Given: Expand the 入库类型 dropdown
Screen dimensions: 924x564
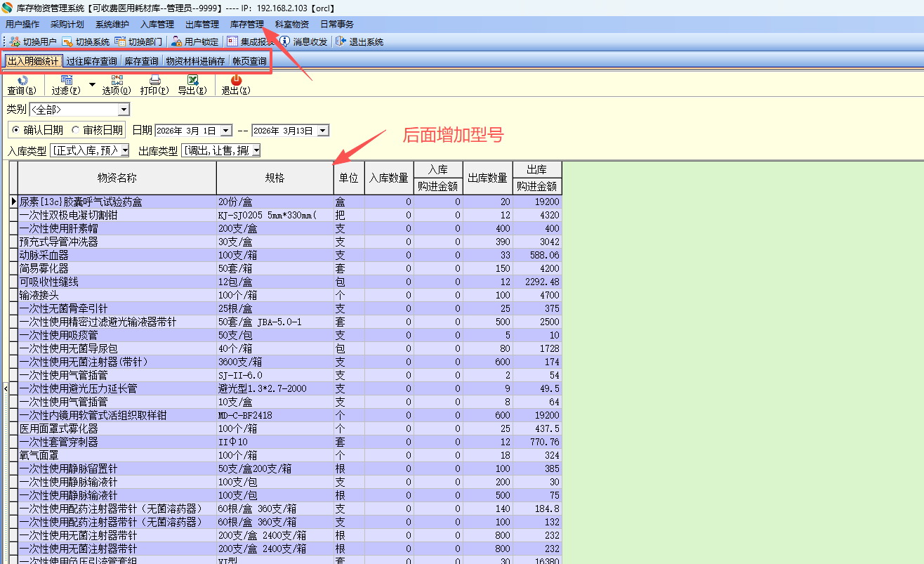Looking at the screenshot, I should (125, 150).
